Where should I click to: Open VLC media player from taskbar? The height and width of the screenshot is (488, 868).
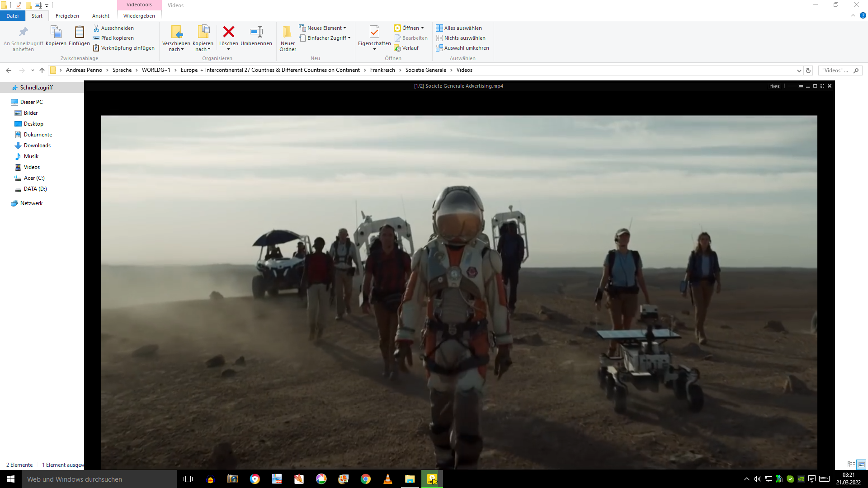click(x=387, y=479)
